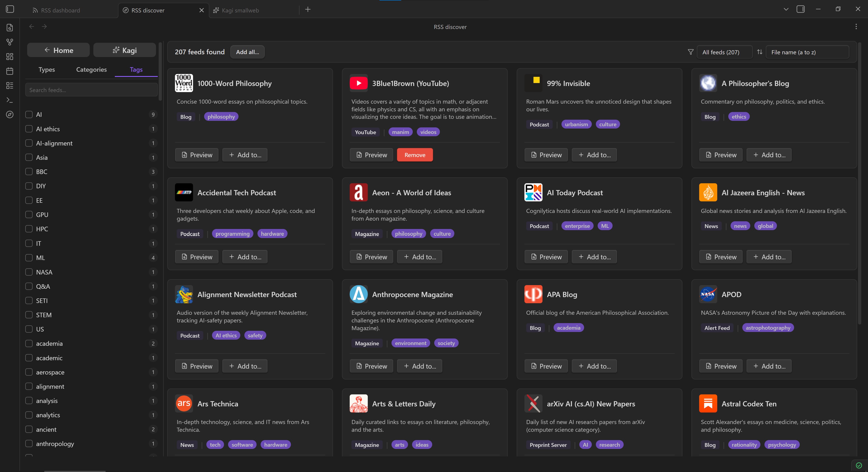This screenshot has height=472, width=868.
Task: Open the canvas grid ribbon icon
Action: pos(10,56)
